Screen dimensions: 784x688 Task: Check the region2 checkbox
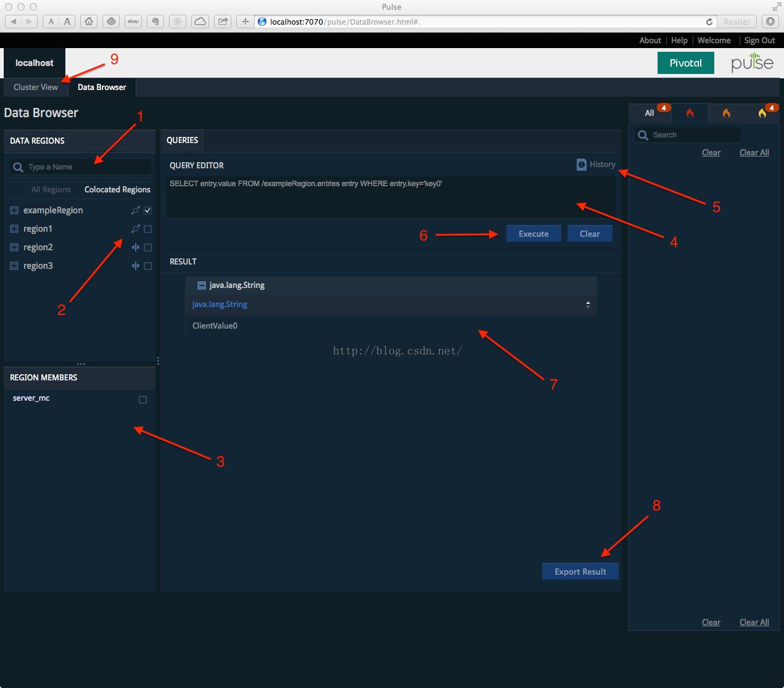click(x=147, y=247)
